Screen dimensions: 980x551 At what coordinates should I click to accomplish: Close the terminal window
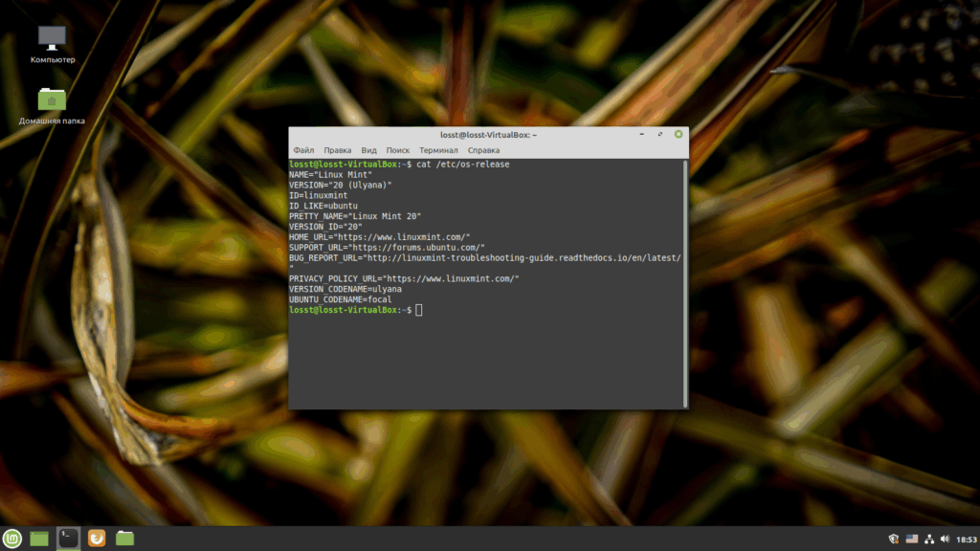tap(679, 134)
